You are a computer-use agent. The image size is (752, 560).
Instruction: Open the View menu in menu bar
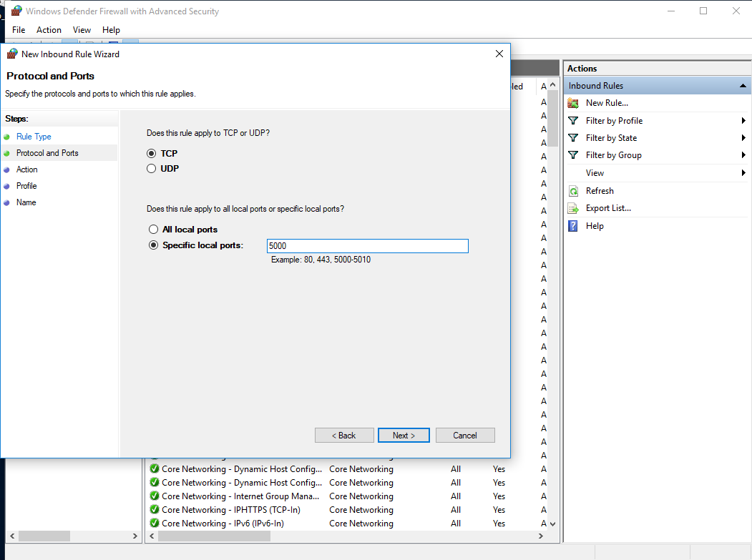tap(82, 30)
